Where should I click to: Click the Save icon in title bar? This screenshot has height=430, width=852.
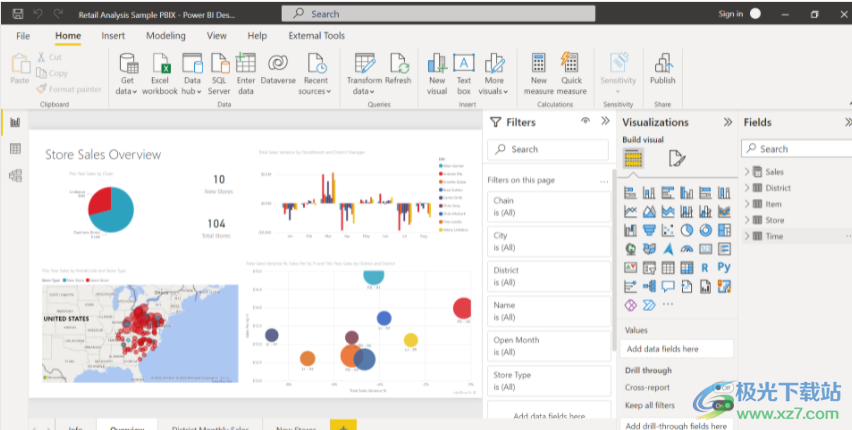[x=18, y=14]
